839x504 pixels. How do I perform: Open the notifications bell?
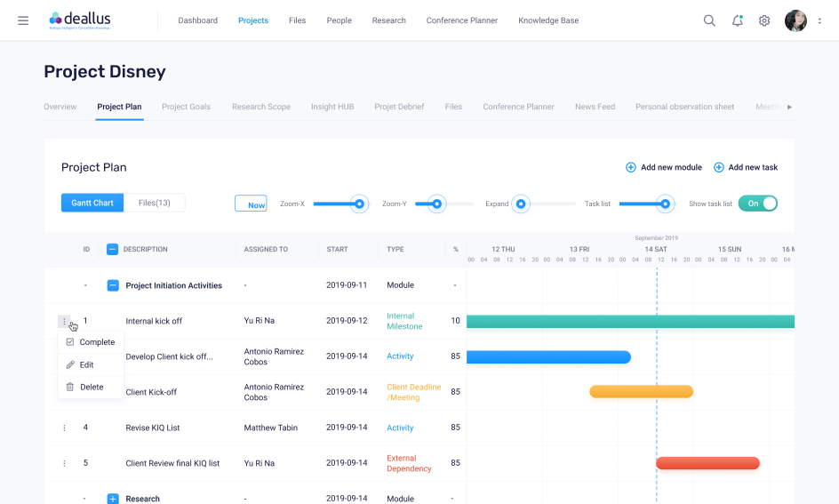(737, 20)
